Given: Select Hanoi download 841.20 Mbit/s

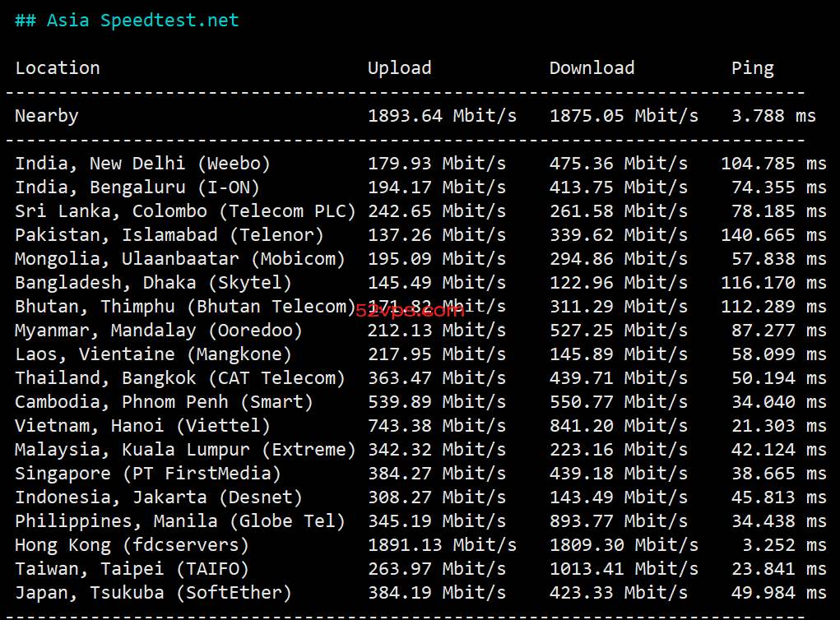Looking at the screenshot, I should click(x=619, y=426).
